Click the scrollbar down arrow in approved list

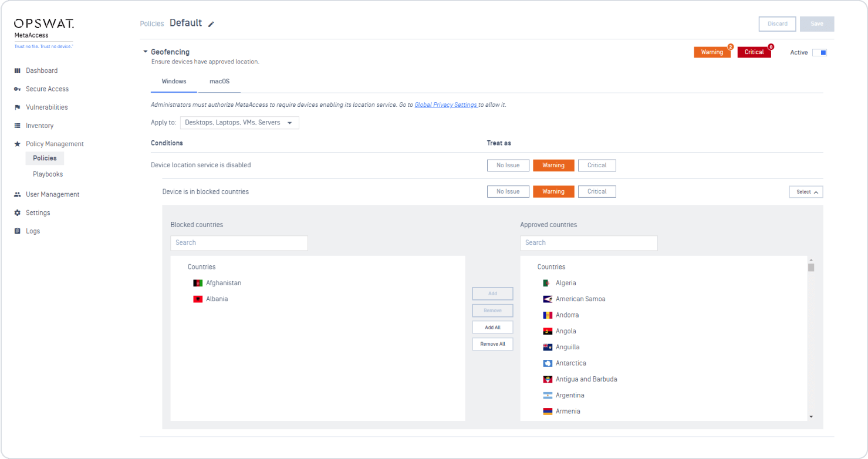(811, 416)
